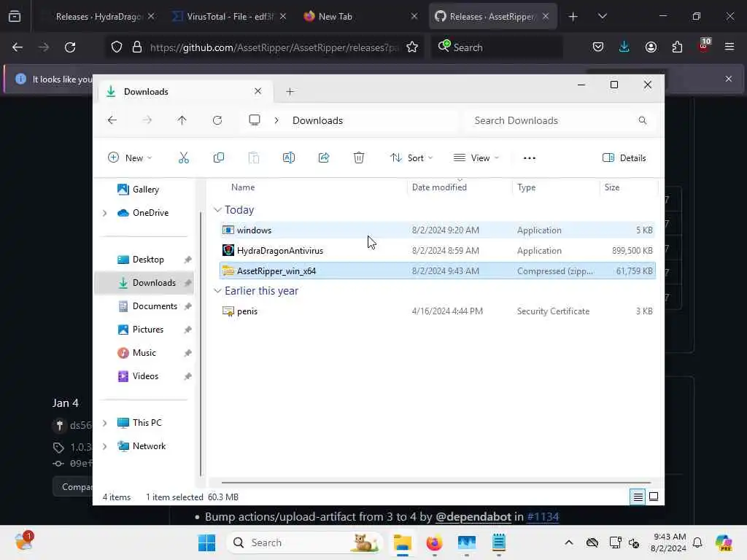747x560 pixels.
Task: Open Firefox extensions puzzle icon
Action: [x=677, y=47]
